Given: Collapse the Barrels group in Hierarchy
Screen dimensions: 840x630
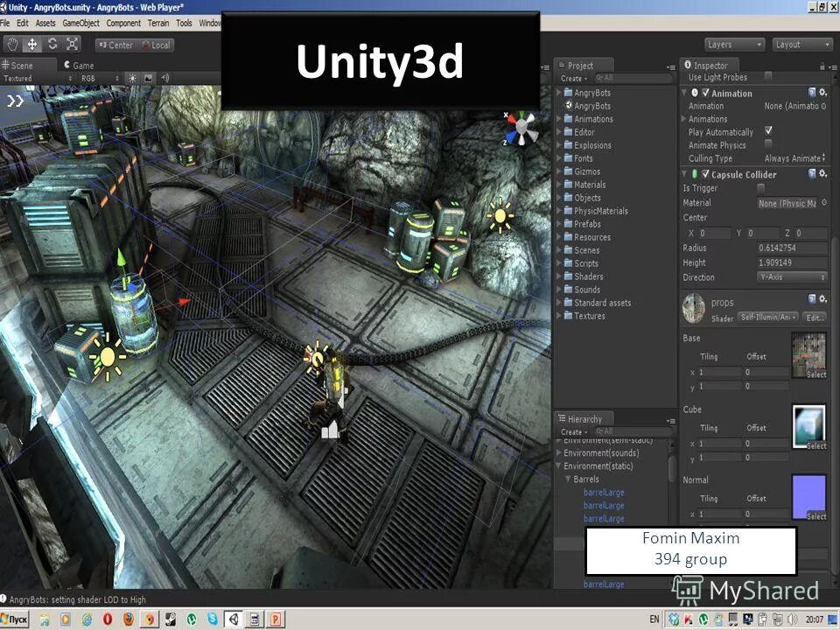Looking at the screenshot, I should pos(568,479).
